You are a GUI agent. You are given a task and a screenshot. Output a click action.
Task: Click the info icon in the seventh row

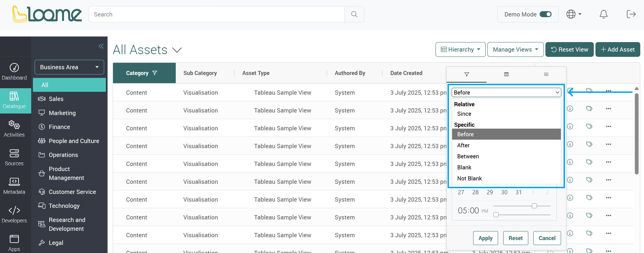pyautogui.click(x=570, y=198)
